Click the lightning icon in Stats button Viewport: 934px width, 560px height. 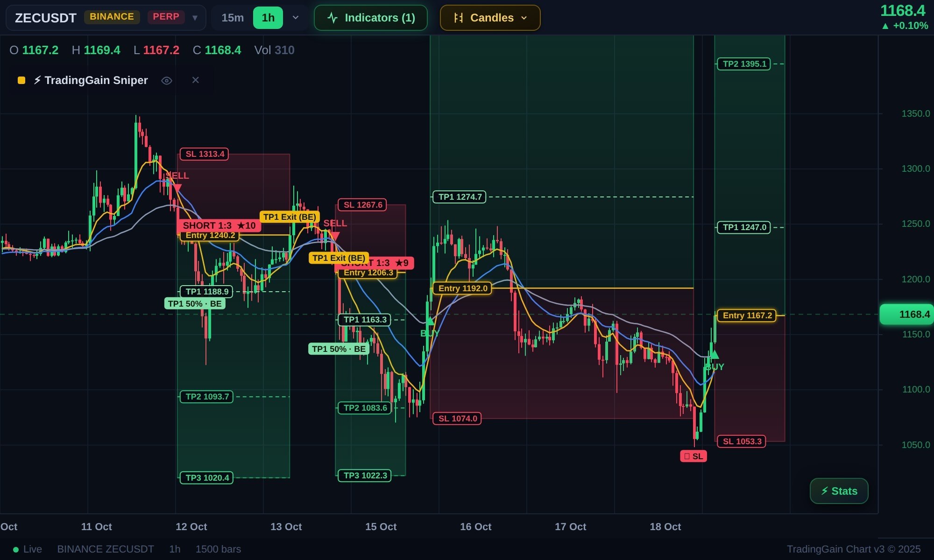point(825,491)
